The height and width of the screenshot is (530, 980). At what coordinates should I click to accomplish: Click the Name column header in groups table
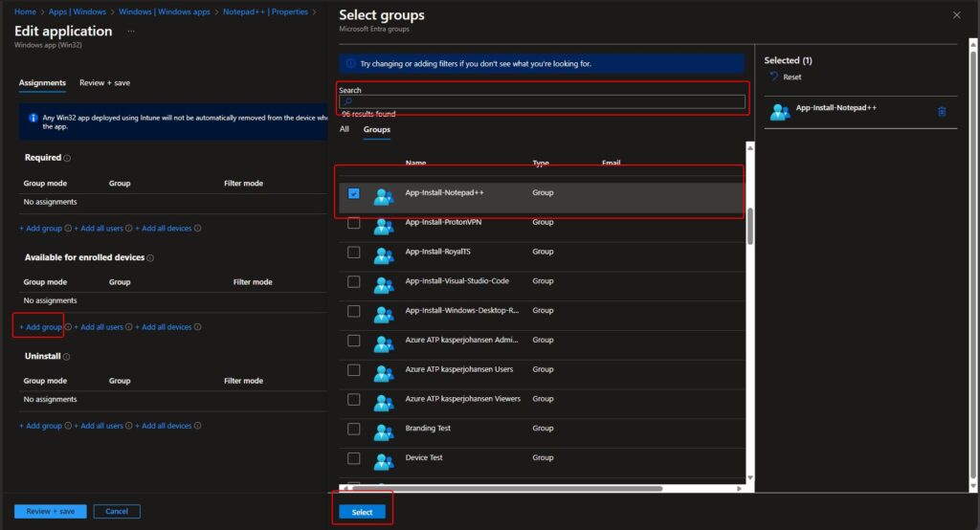(415, 164)
